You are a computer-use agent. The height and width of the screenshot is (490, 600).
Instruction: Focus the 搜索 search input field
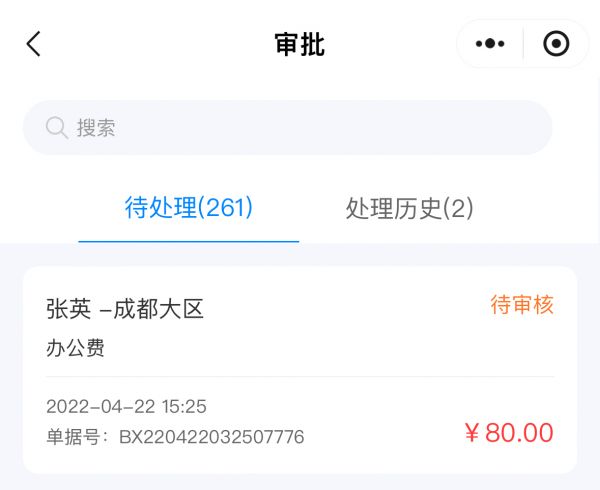click(300, 127)
